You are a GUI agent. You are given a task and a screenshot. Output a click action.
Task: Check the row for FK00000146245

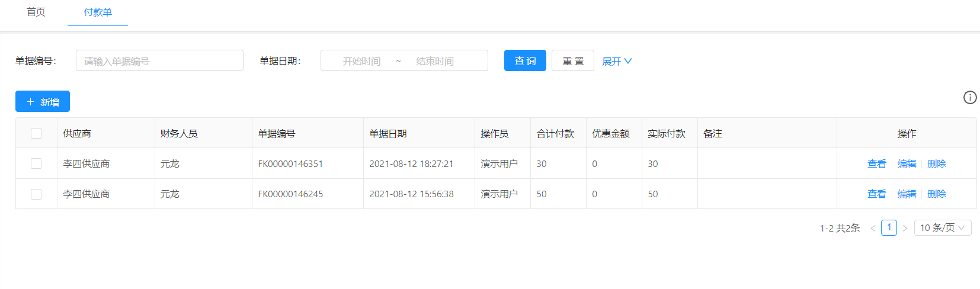tap(36, 194)
